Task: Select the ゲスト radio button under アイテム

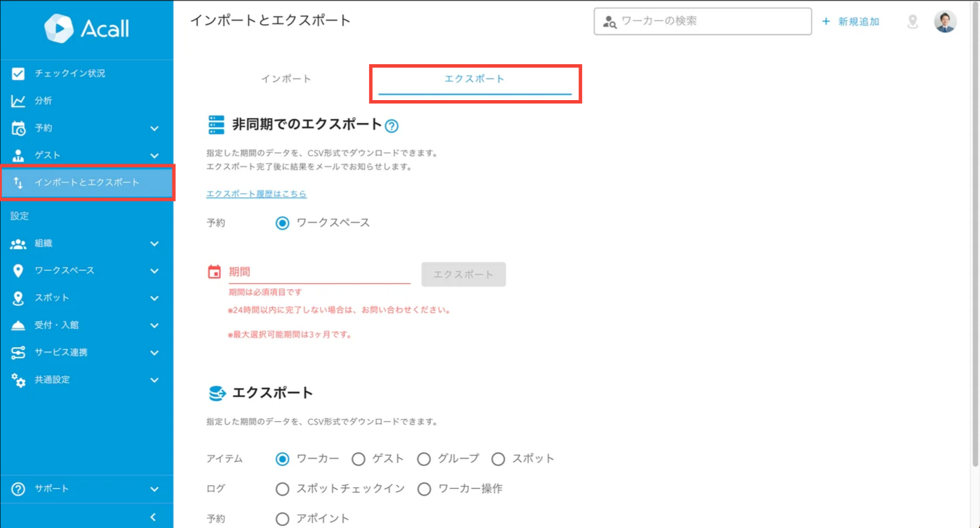Action: [x=358, y=458]
